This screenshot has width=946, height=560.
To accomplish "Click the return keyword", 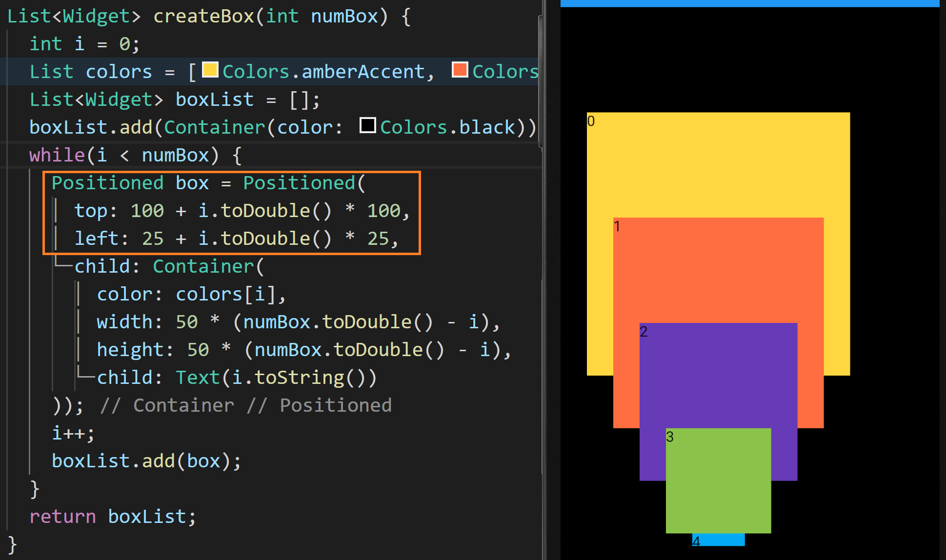I will pyautogui.click(x=62, y=517).
